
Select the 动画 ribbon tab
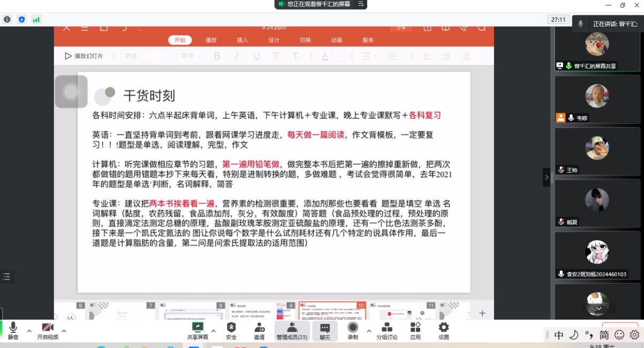coord(336,40)
